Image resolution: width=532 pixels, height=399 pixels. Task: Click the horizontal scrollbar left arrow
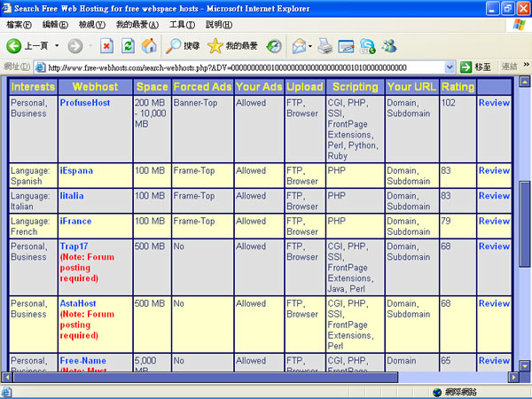tap(7, 377)
